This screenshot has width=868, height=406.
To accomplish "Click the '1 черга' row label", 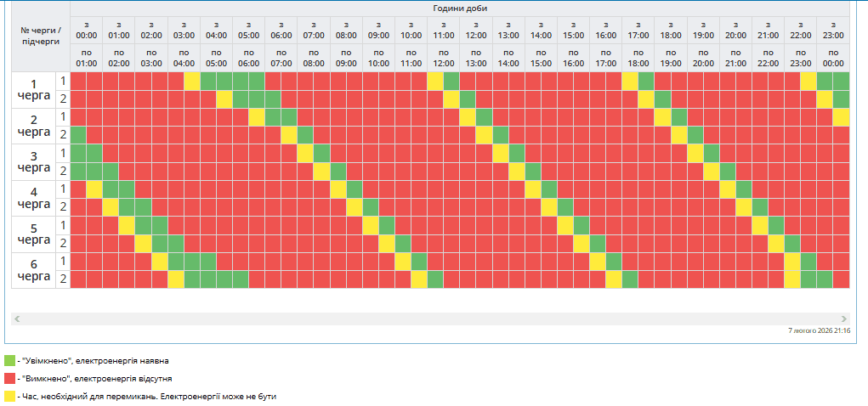I will point(33,90).
